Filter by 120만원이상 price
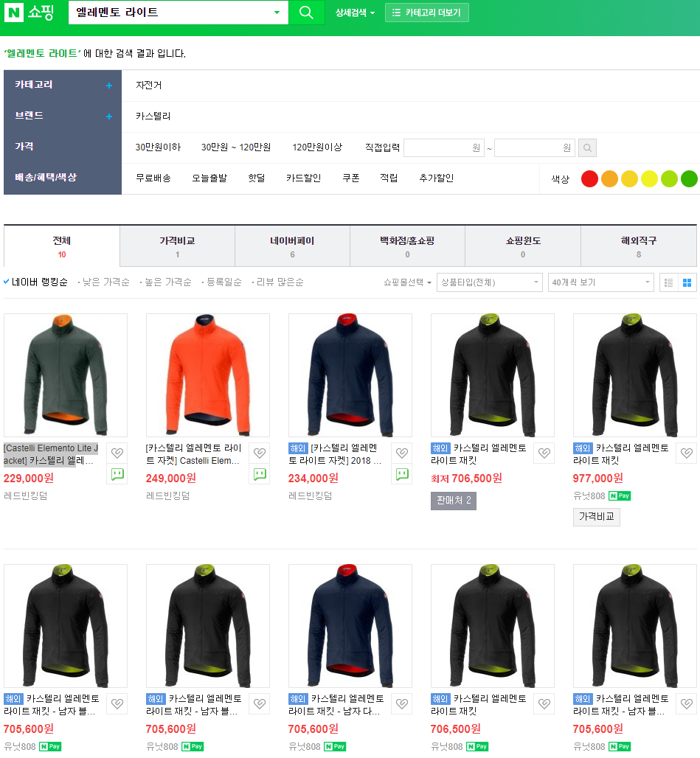The height and width of the screenshot is (758, 700). point(317,147)
